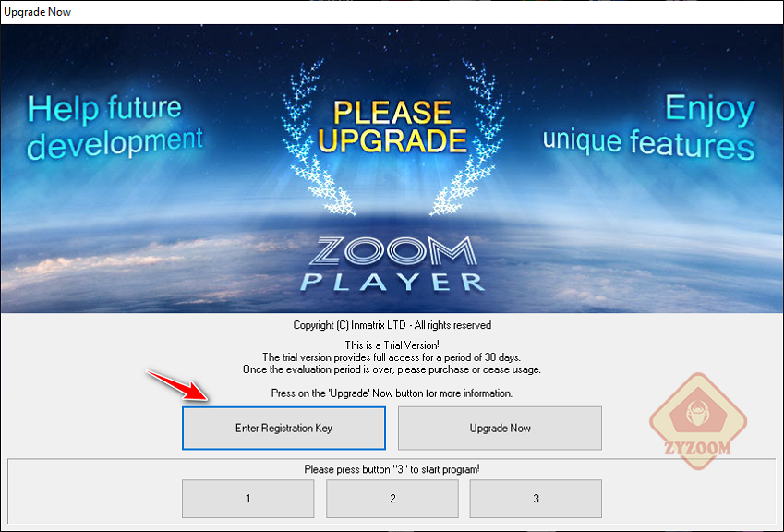Viewport: 784px width, 532px height.
Task: Click the 'Enjoy unique features' banner text
Action: point(648,127)
